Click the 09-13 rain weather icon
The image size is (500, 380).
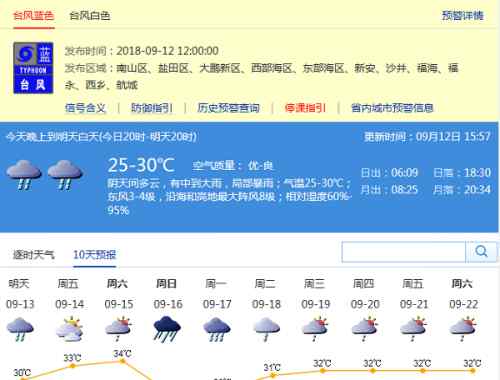pyautogui.click(x=20, y=329)
